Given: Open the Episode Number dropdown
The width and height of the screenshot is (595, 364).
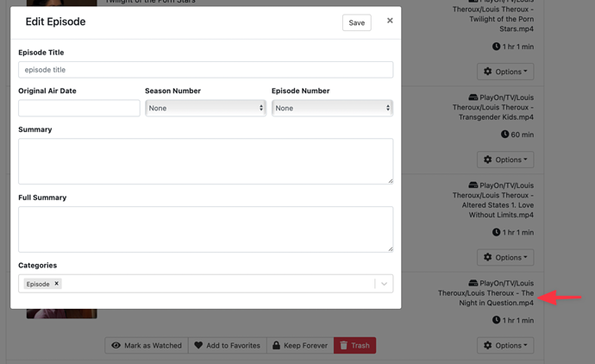Looking at the screenshot, I should coord(332,108).
